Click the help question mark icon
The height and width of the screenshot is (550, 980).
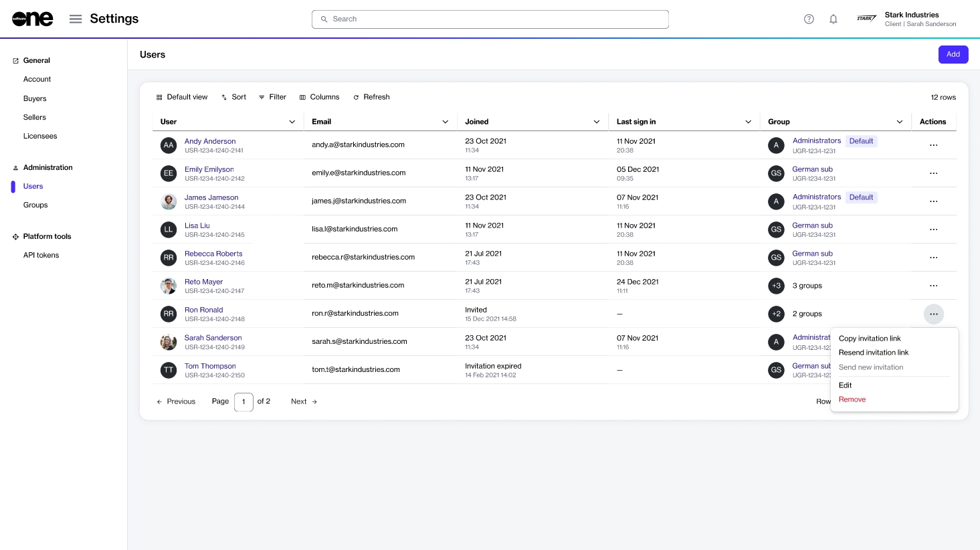click(x=809, y=19)
